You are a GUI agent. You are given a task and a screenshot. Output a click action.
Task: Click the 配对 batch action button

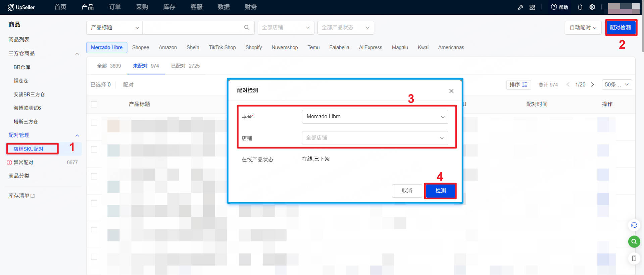click(x=128, y=85)
